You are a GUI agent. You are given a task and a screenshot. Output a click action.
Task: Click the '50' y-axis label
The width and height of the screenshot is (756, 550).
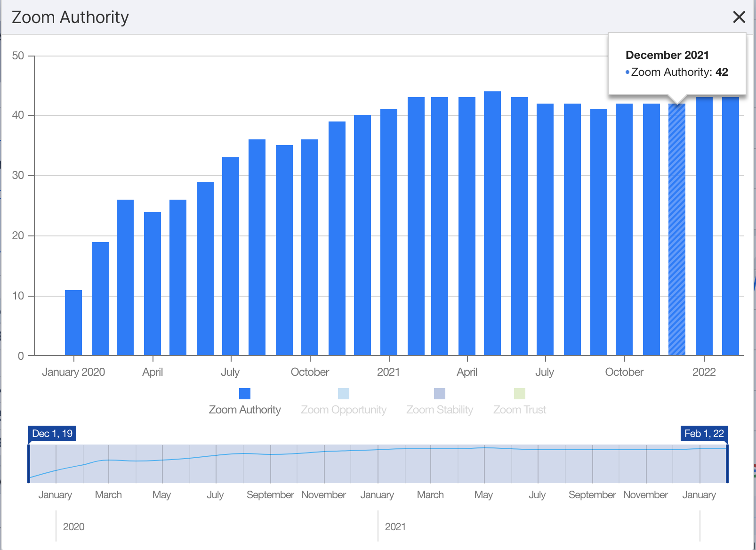(x=18, y=56)
